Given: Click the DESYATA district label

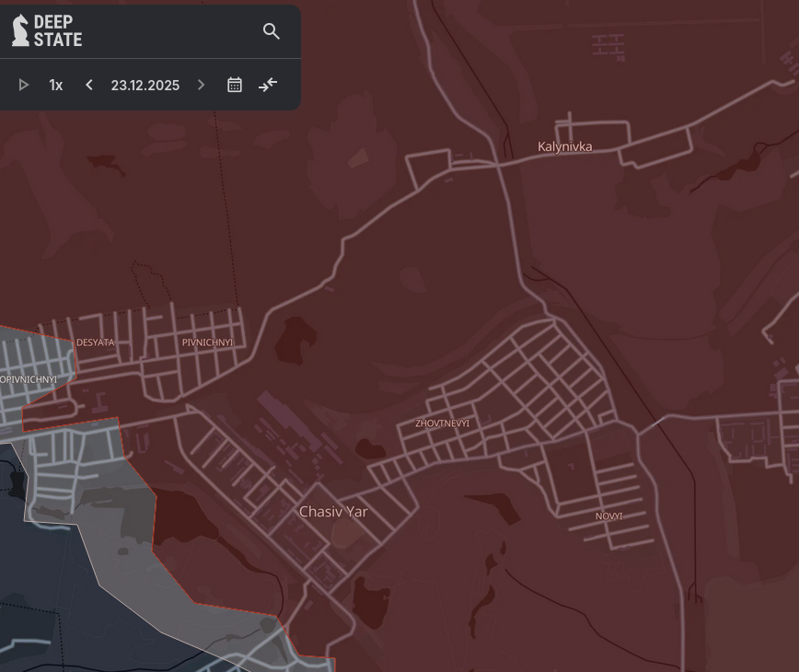Looking at the screenshot, I should coord(96,342).
